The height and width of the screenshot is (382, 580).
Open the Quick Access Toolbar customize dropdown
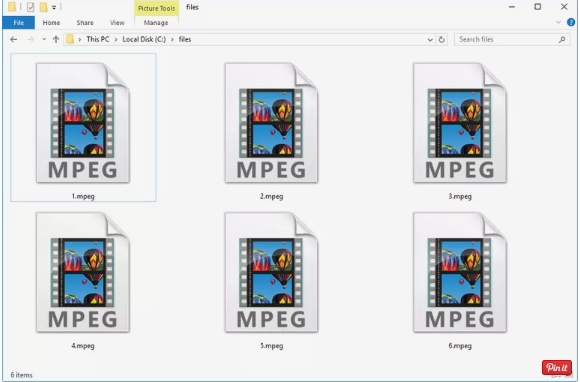pos(54,7)
